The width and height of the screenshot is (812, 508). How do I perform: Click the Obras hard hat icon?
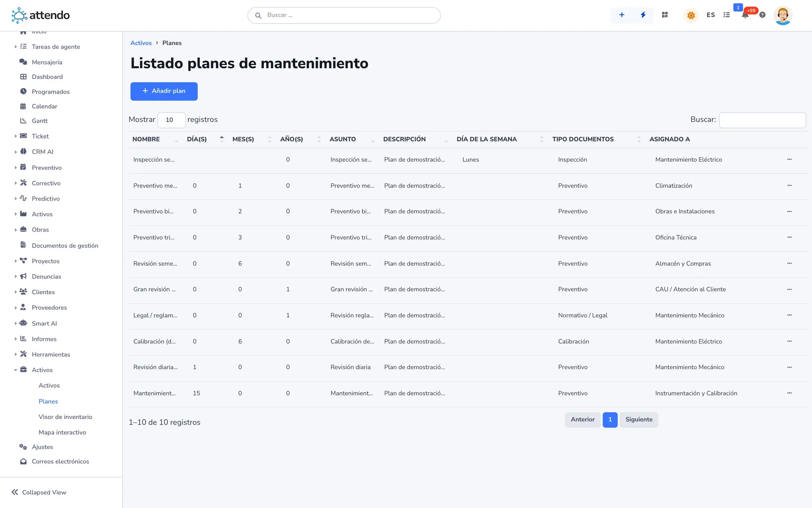click(23, 229)
